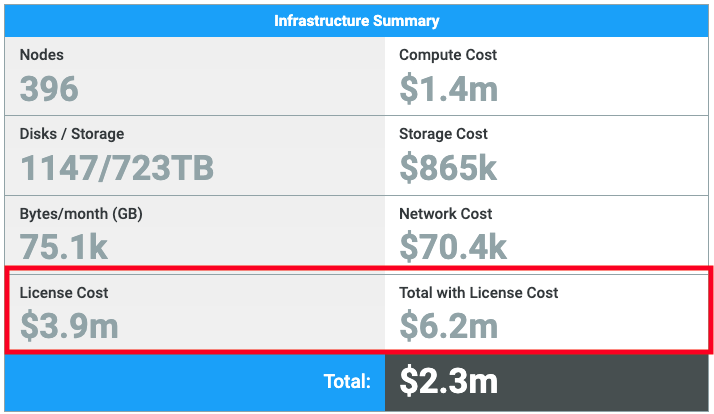Click the License Cost label

coord(64,293)
